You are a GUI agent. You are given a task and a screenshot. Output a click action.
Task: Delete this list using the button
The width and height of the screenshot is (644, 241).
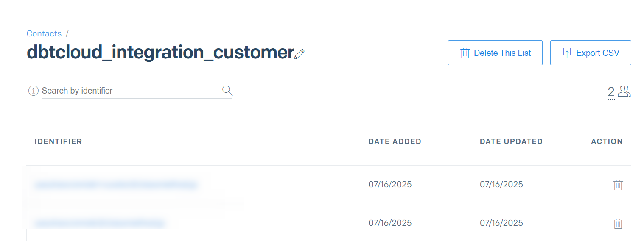[495, 53]
